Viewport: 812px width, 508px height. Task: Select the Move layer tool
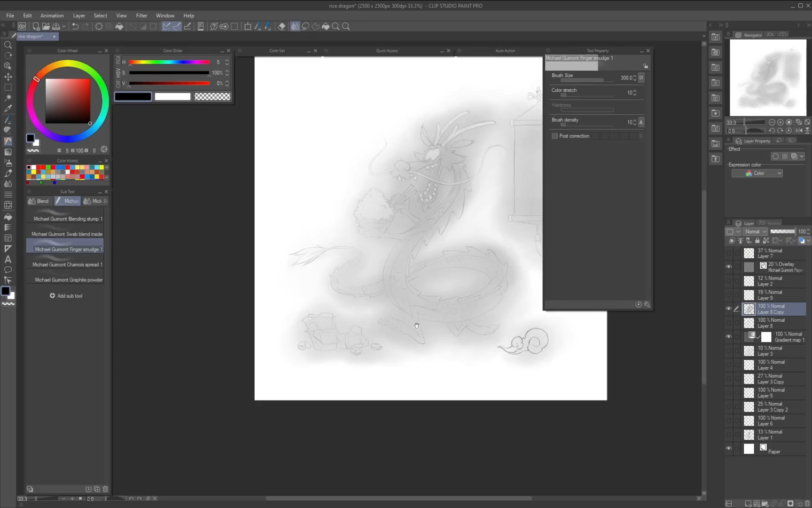pyautogui.click(x=8, y=77)
